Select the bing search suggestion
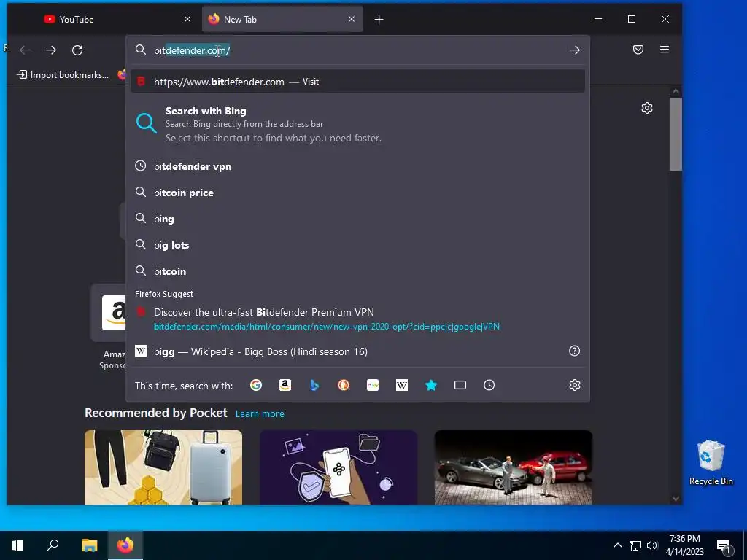This screenshot has width=747, height=560. click(357, 219)
